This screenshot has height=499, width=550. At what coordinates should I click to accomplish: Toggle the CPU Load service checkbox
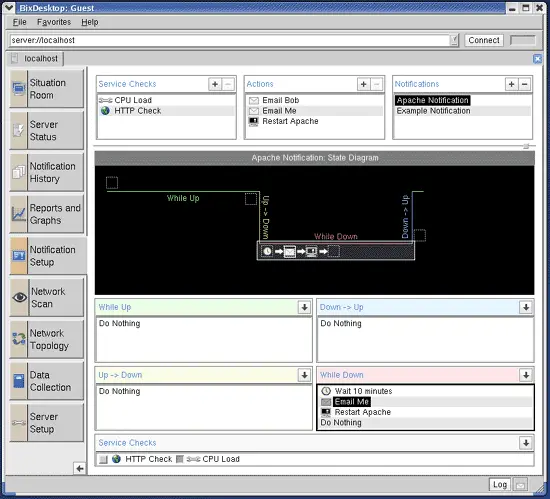tap(180, 459)
